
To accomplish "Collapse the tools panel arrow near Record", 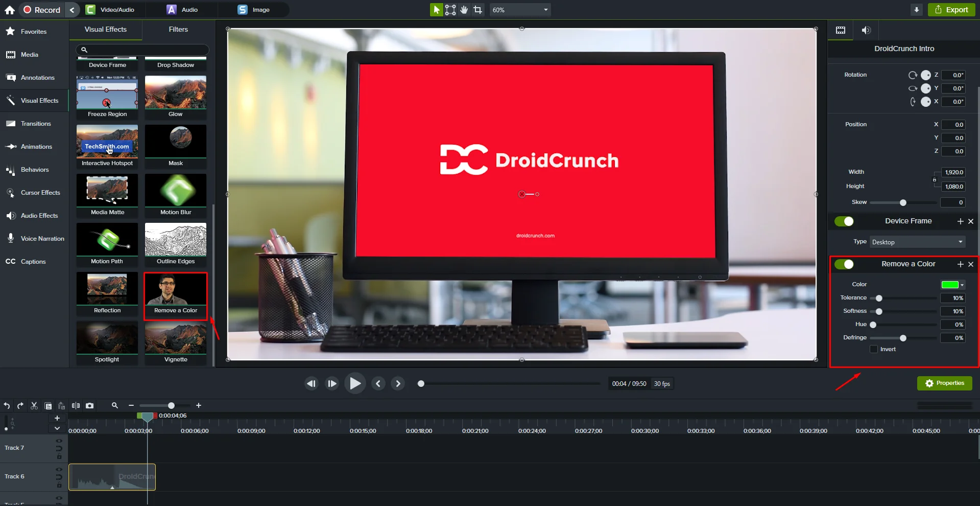I will click(x=72, y=10).
